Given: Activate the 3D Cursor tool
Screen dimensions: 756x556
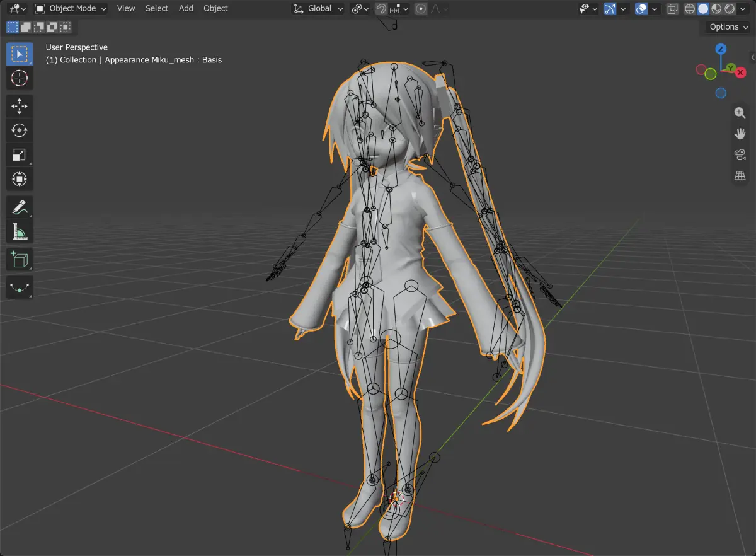Looking at the screenshot, I should [20, 78].
